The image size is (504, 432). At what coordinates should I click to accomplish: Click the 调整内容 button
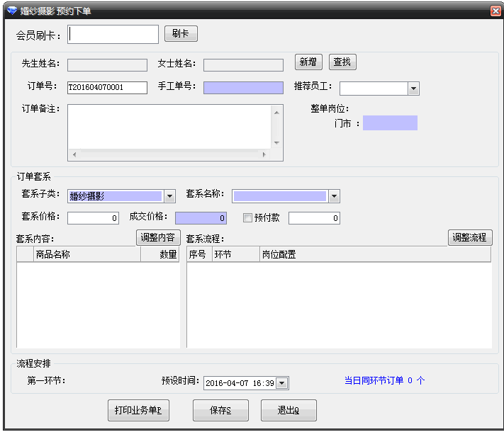pos(159,238)
